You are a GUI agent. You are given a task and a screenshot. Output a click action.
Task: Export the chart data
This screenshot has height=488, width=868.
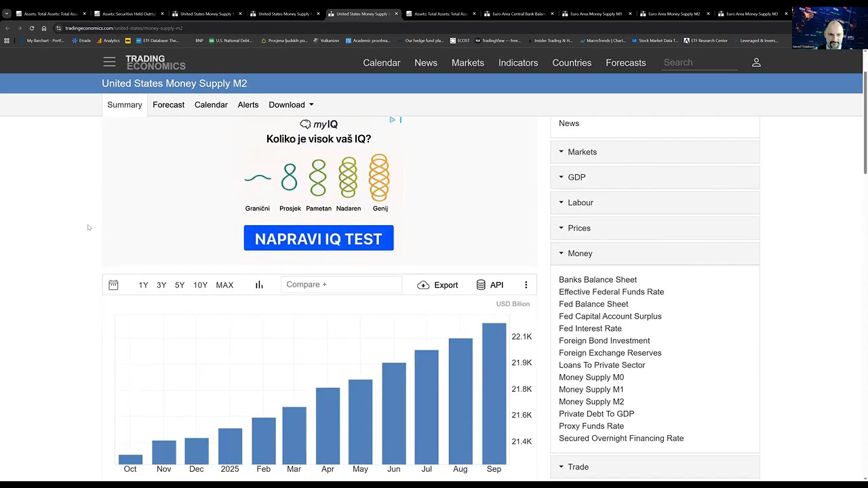(x=437, y=285)
